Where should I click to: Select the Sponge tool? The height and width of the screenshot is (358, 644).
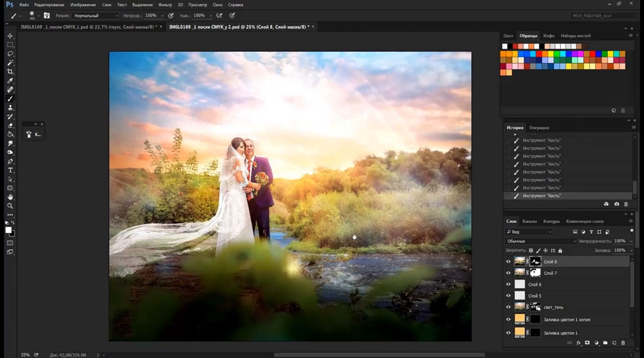10,152
